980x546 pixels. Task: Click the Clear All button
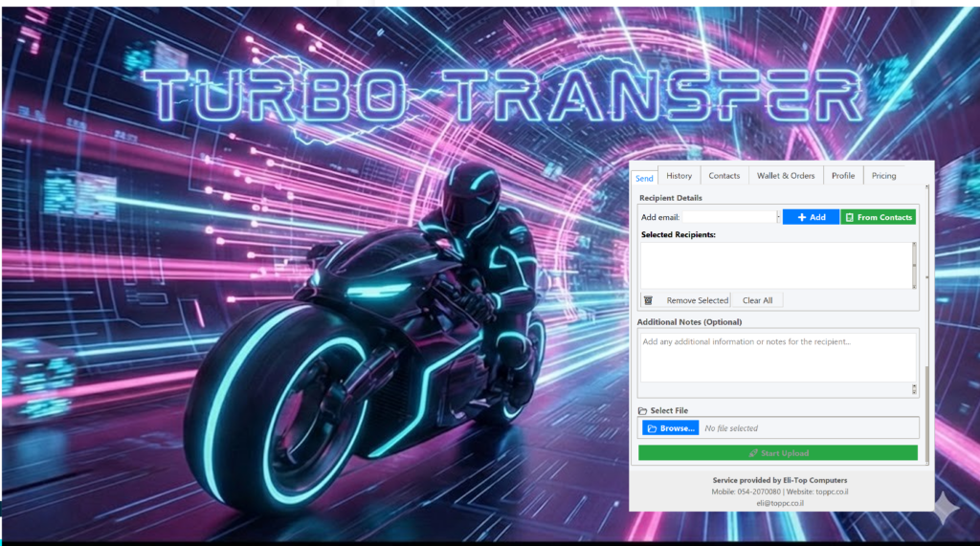click(758, 300)
